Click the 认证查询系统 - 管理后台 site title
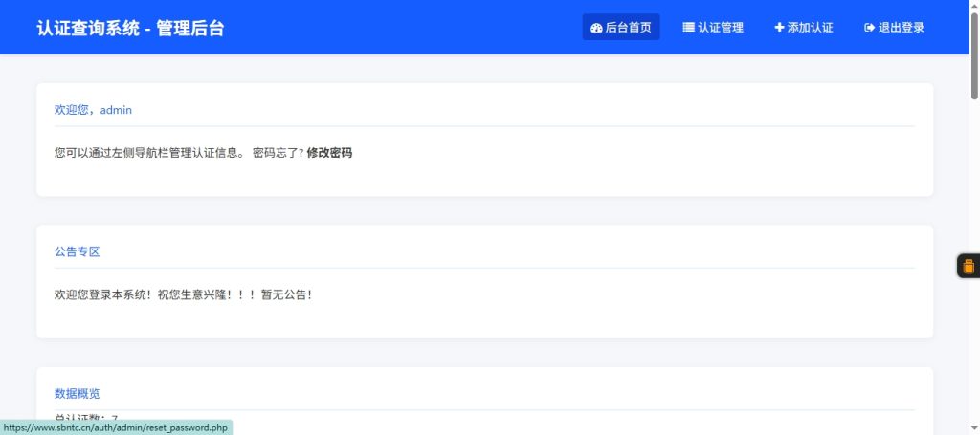The width and height of the screenshot is (980, 435). 130,28
